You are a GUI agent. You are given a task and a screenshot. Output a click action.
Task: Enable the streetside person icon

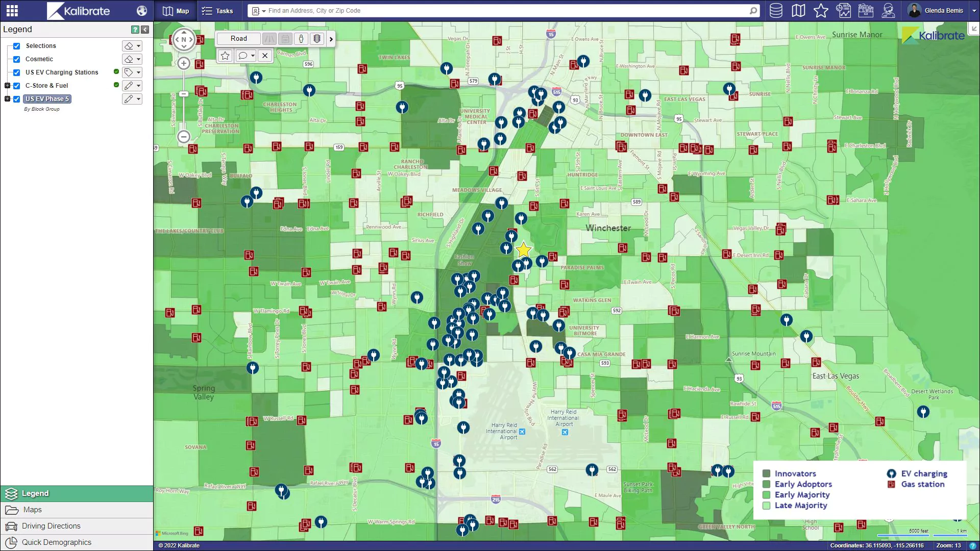[301, 39]
